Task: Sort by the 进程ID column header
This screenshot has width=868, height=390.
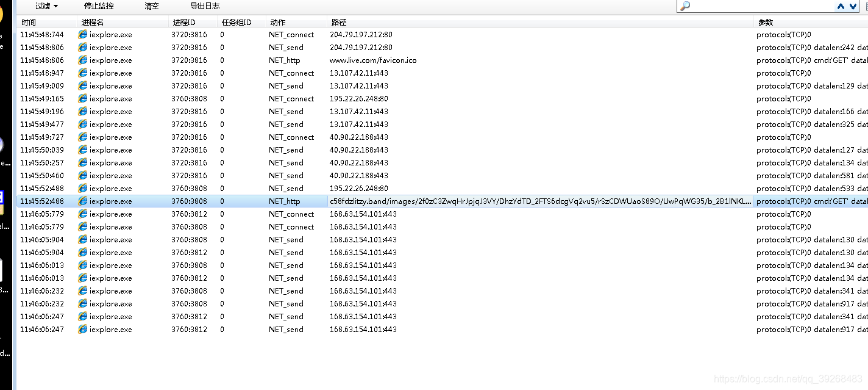Action: click(x=193, y=22)
